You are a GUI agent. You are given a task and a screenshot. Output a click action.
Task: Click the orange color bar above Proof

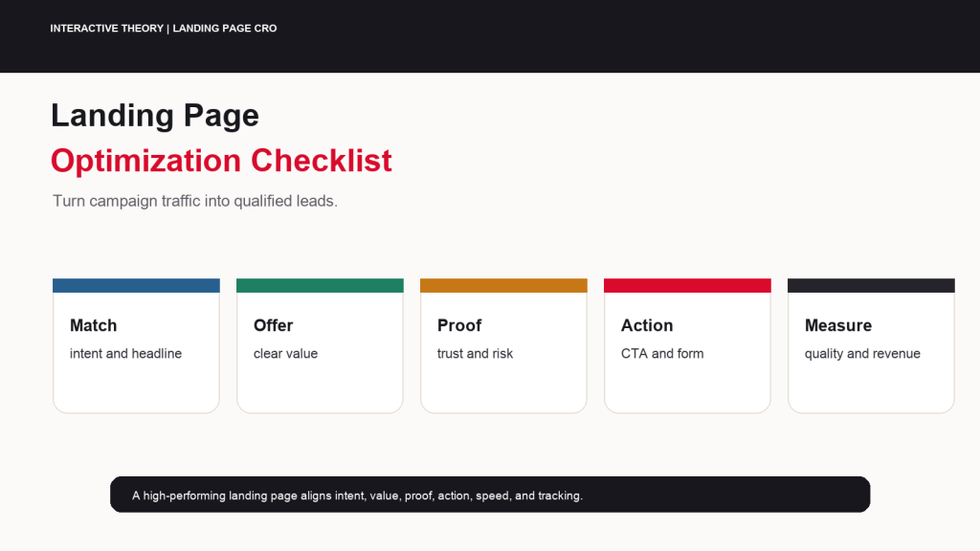click(x=503, y=285)
